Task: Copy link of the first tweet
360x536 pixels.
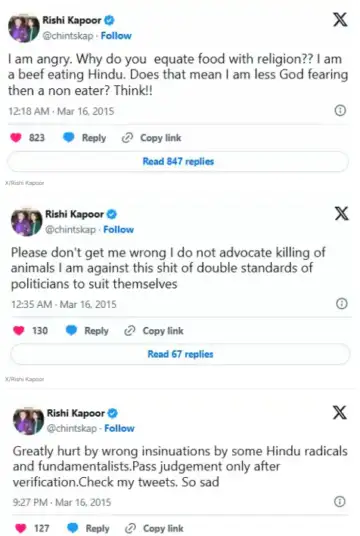Action: pyautogui.click(x=151, y=138)
